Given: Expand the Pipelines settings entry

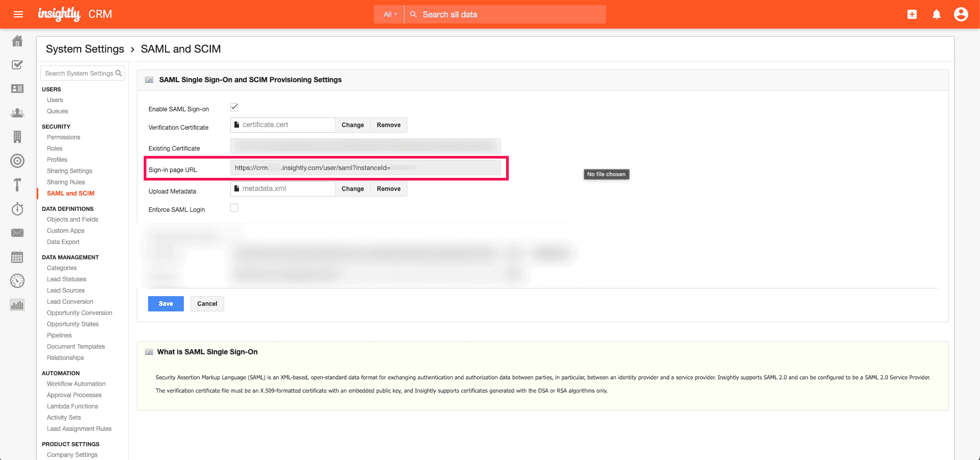Looking at the screenshot, I should (59, 335).
